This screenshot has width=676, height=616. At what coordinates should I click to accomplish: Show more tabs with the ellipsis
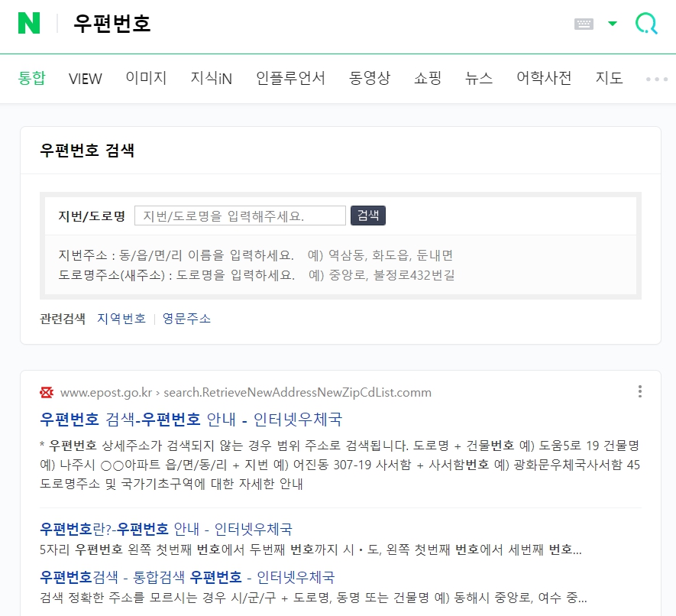657,79
